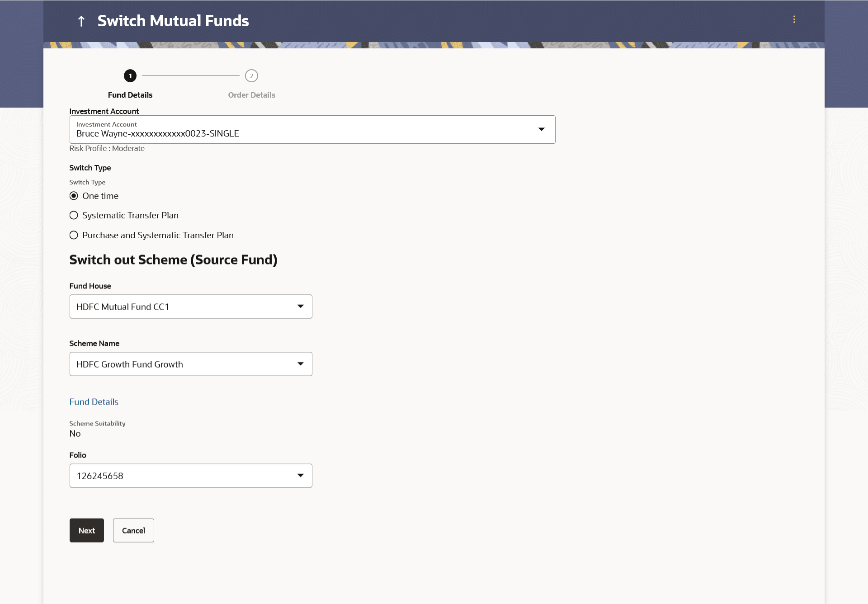Click the Folio dropdown arrow icon
Screen dimensions: 868x604
[x=300, y=476]
